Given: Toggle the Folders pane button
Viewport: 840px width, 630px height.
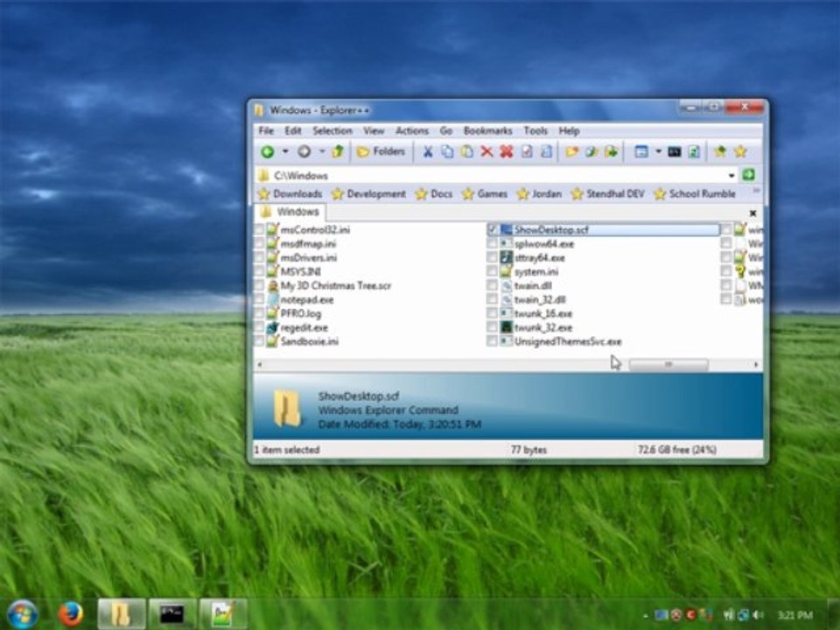Looking at the screenshot, I should [x=381, y=151].
